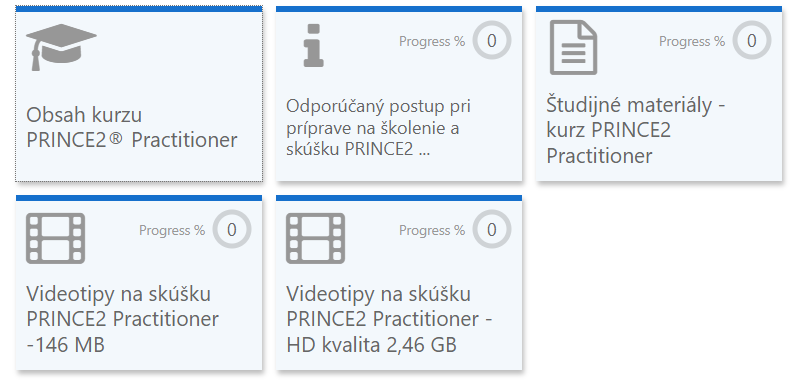Open the Obsah kurzu PRINCE2 Practitioner title
The height and width of the screenshot is (385, 798).
[x=132, y=127]
